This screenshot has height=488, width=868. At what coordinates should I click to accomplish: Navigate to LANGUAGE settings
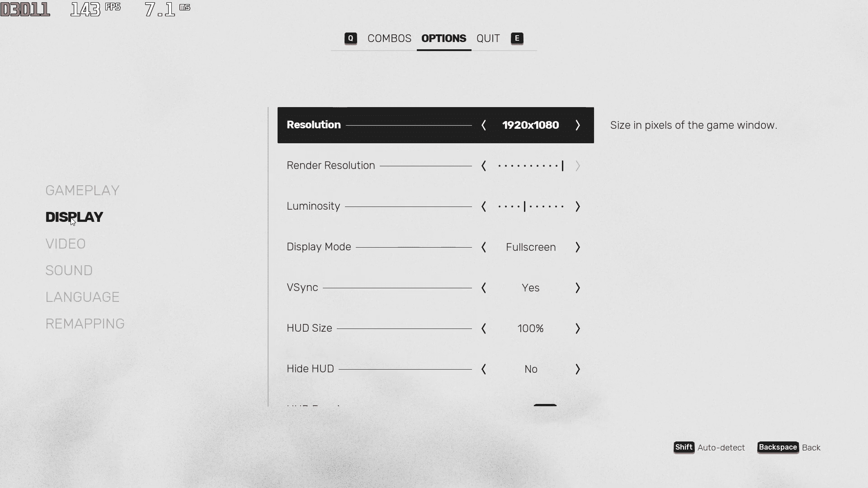[82, 297]
